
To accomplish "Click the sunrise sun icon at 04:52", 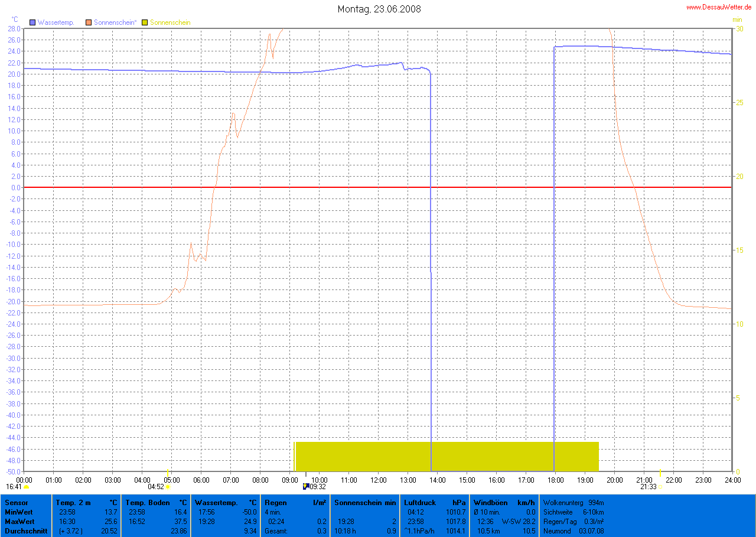I will coord(168,487).
